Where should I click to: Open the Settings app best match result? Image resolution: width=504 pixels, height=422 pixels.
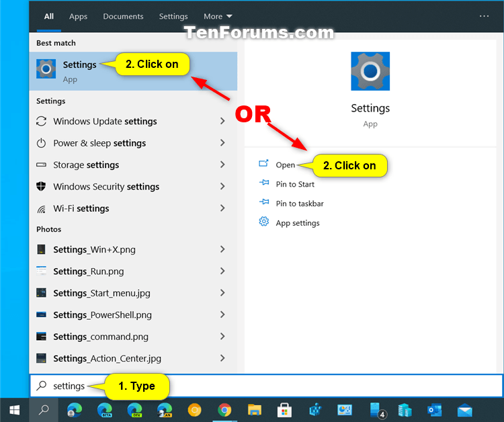133,71
